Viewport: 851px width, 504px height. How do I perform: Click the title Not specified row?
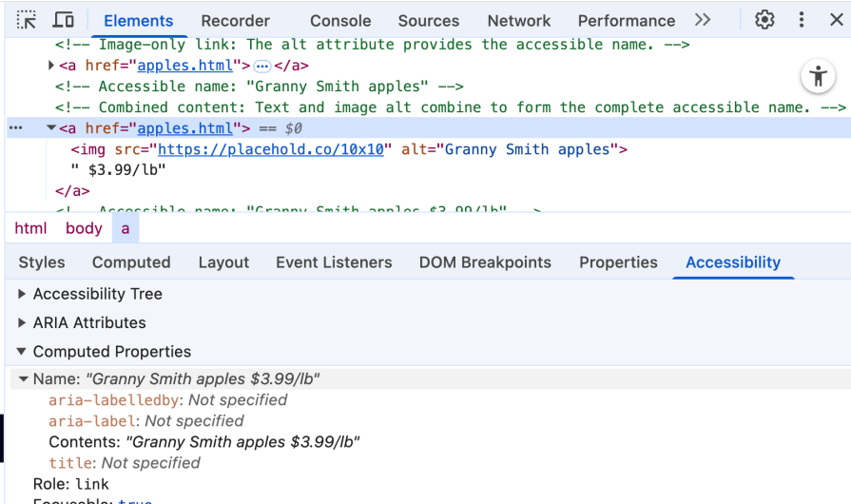[125, 463]
